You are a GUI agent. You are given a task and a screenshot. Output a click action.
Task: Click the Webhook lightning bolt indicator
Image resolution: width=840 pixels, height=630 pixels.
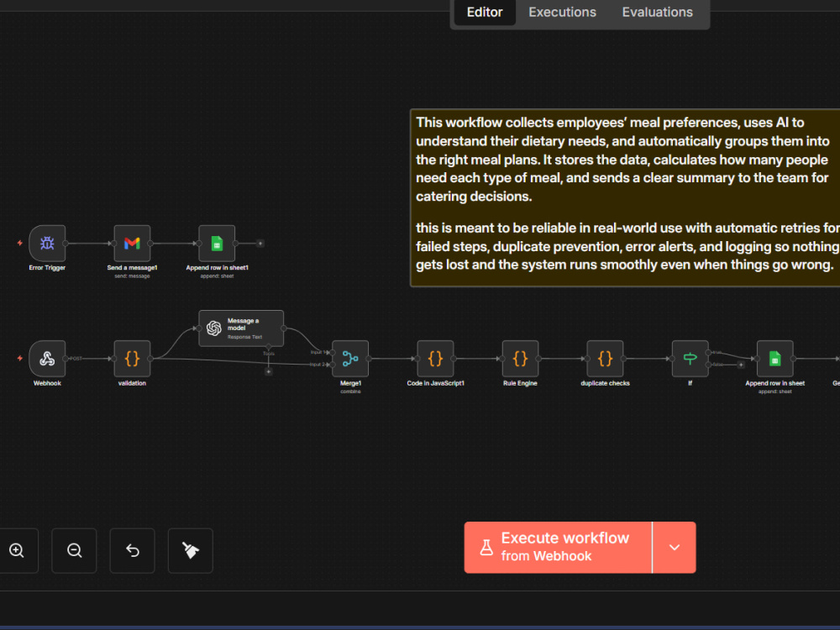click(x=20, y=359)
